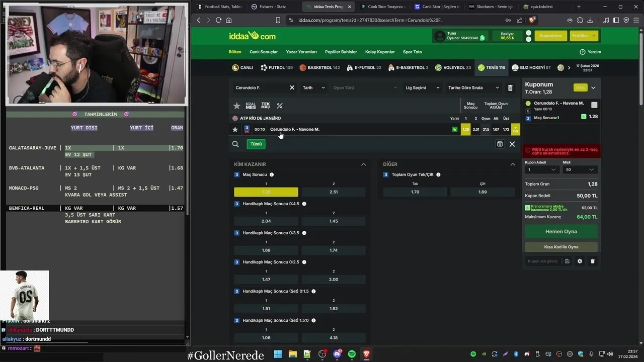The height and width of the screenshot is (362, 644).
Task: Pick Tek odds 1.70
Action: (415, 192)
